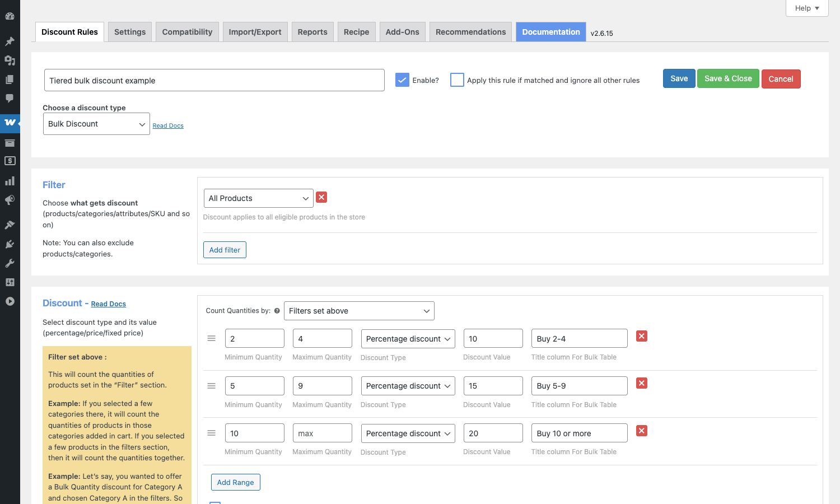Click drag handle of Buy 10 or more row
The image size is (840, 504).
(211, 433)
